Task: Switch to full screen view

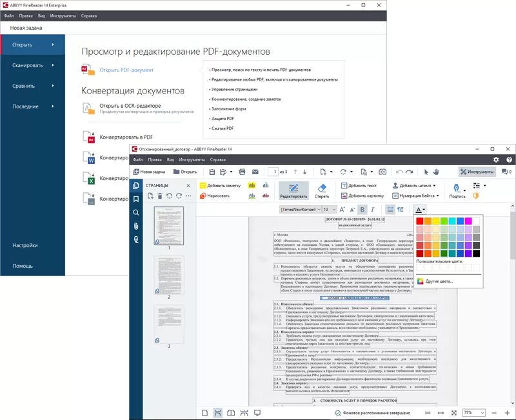Action: point(257,413)
